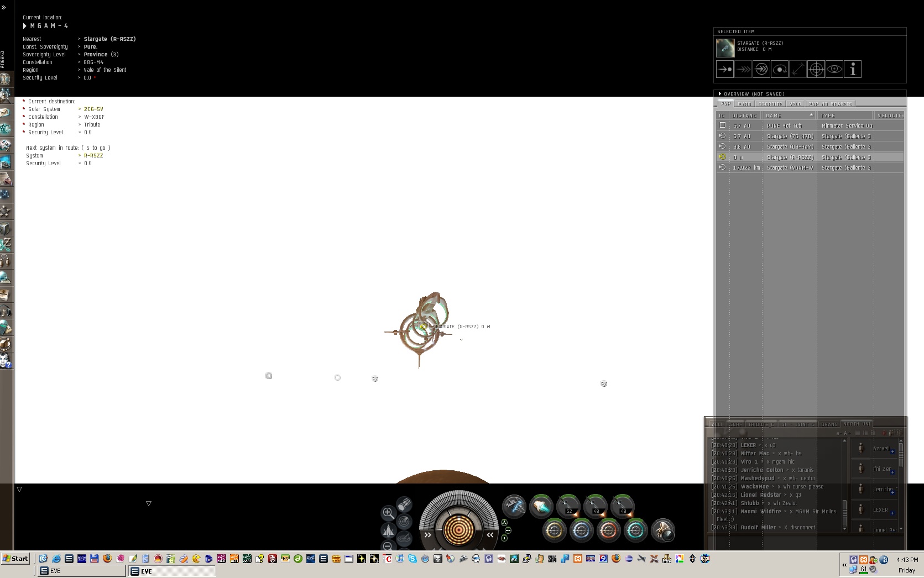
Task: Select the Stargate (7G-H7D) overview row
Action: click(x=810, y=136)
